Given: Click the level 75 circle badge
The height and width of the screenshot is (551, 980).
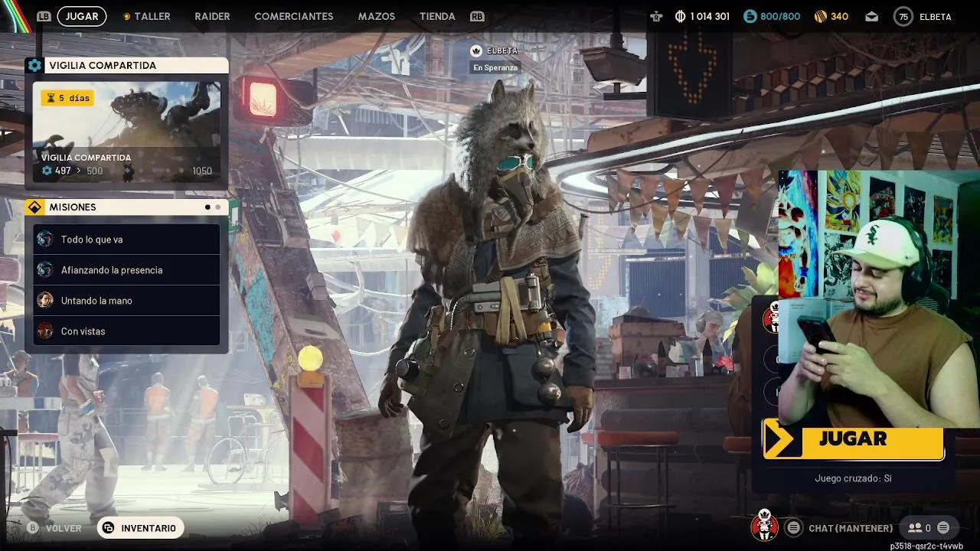Looking at the screenshot, I should 903,16.
